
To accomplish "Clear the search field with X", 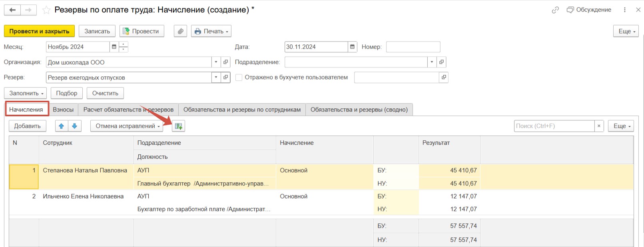I will [599, 126].
